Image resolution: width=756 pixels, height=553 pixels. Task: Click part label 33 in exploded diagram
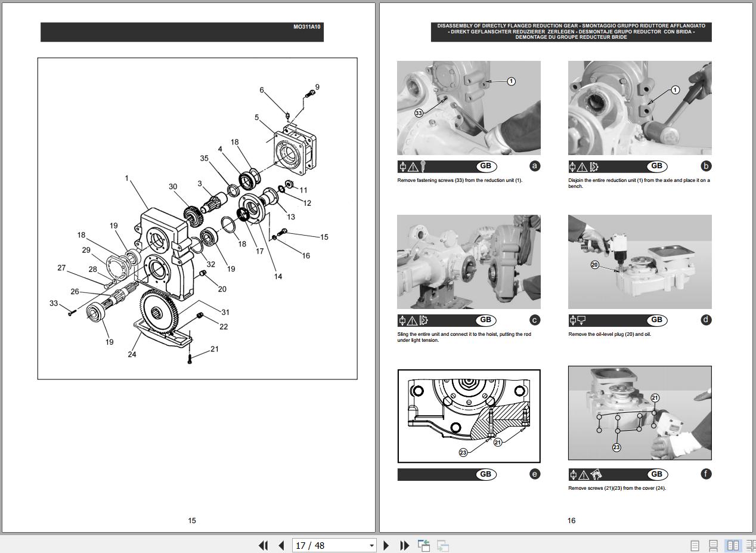[x=54, y=304]
